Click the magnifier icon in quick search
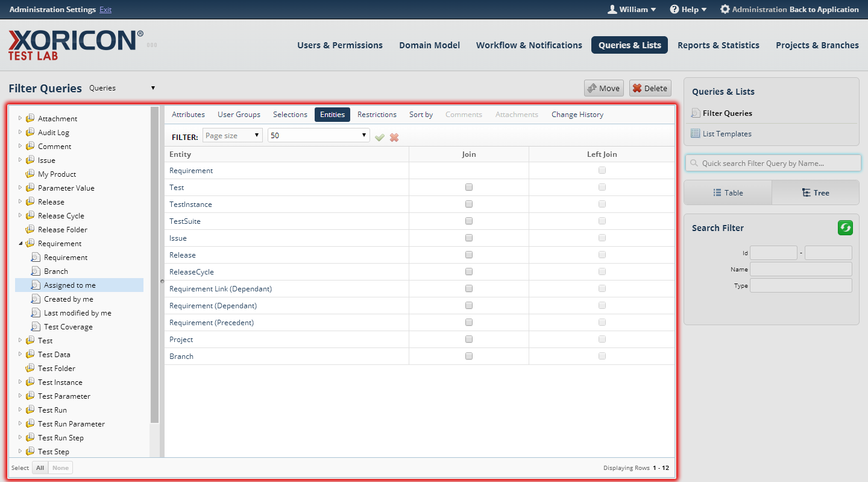The width and height of the screenshot is (868, 482). click(x=694, y=163)
